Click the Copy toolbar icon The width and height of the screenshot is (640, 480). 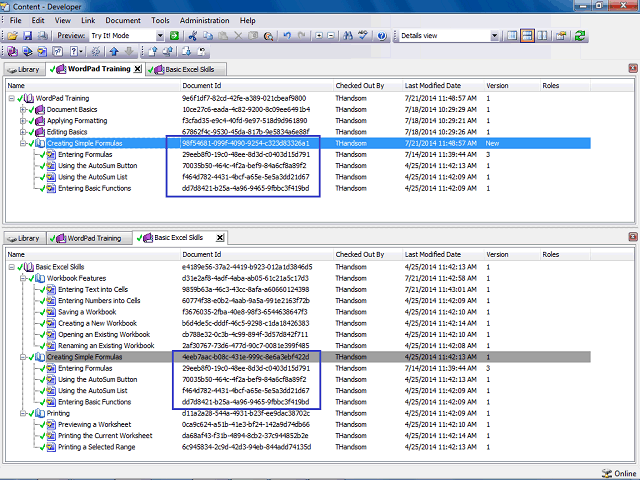click(x=208, y=36)
